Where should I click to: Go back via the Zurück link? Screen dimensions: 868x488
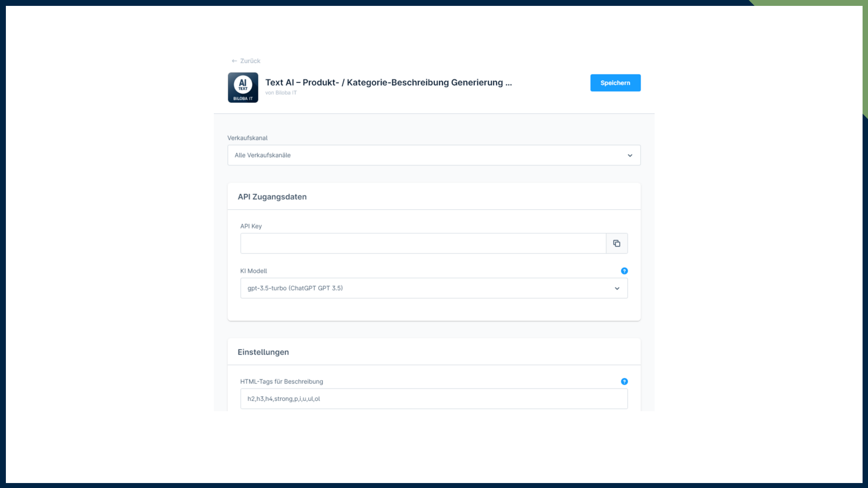tap(250, 61)
